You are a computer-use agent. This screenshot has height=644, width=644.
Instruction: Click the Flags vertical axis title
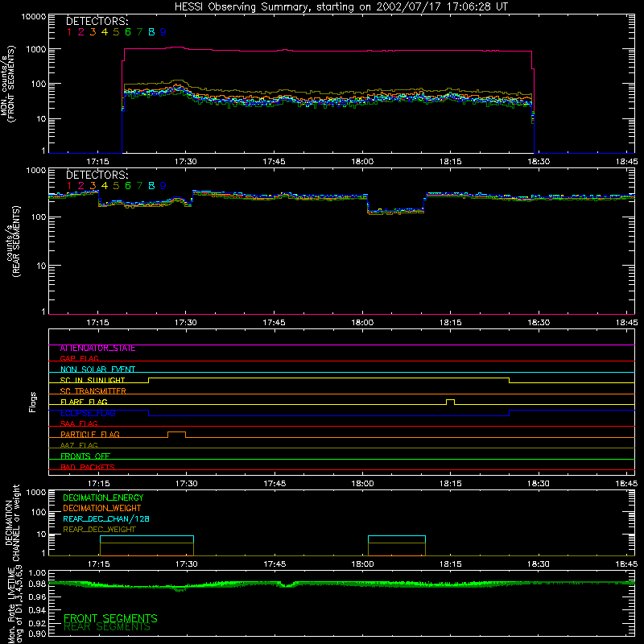pyautogui.click(x=33, y=402)
